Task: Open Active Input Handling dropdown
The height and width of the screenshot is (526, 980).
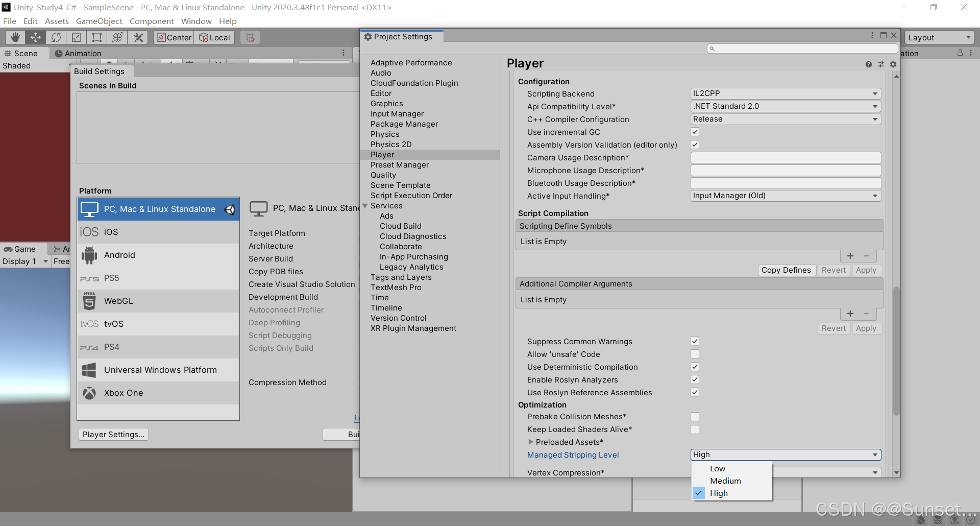Action: point(786,196)
